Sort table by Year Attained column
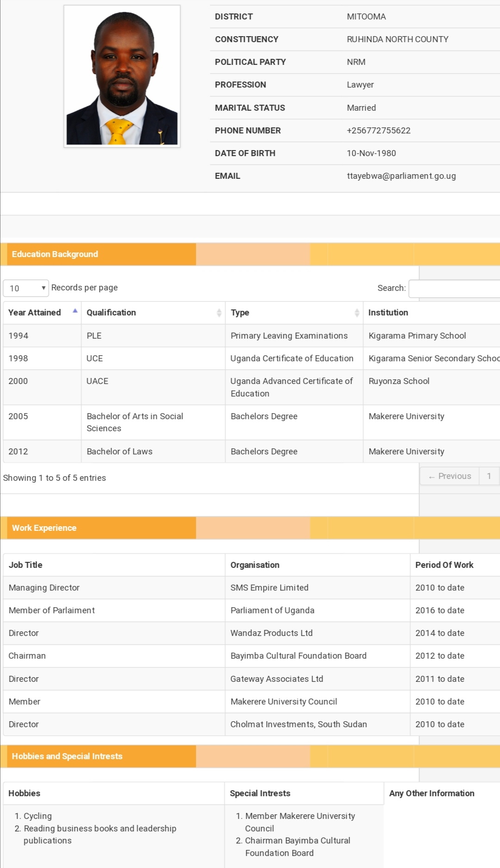The height and width of the screenshot is (868, 500). [42, 313]
